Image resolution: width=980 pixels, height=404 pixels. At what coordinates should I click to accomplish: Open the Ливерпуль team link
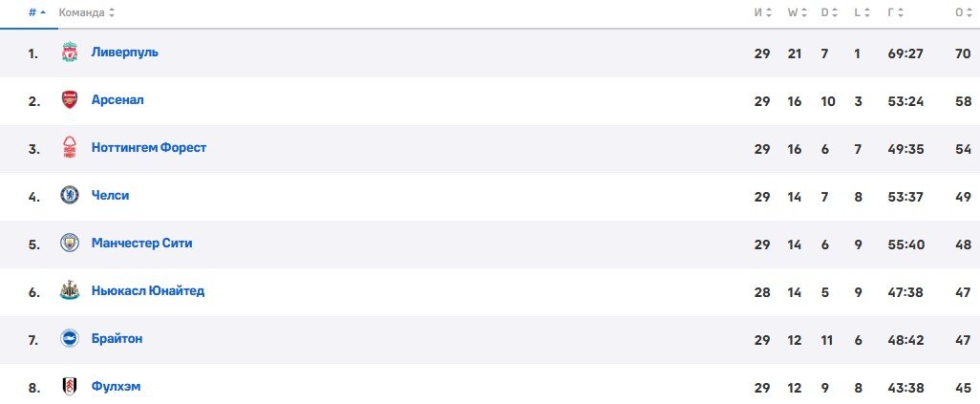click(x=124, y=53)
